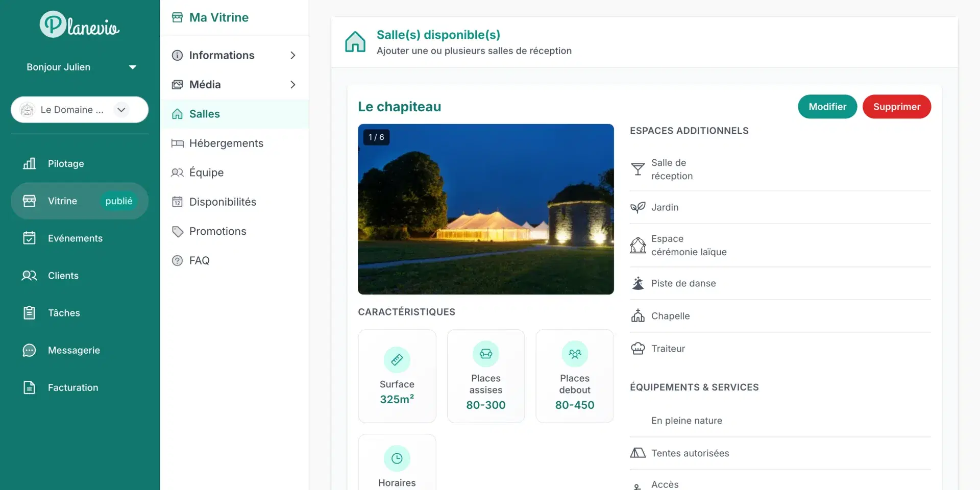The image size is (980, 490).
Task: Click the Places assises armchair icon
Action: pyautogui.click(x=485, y=354)
